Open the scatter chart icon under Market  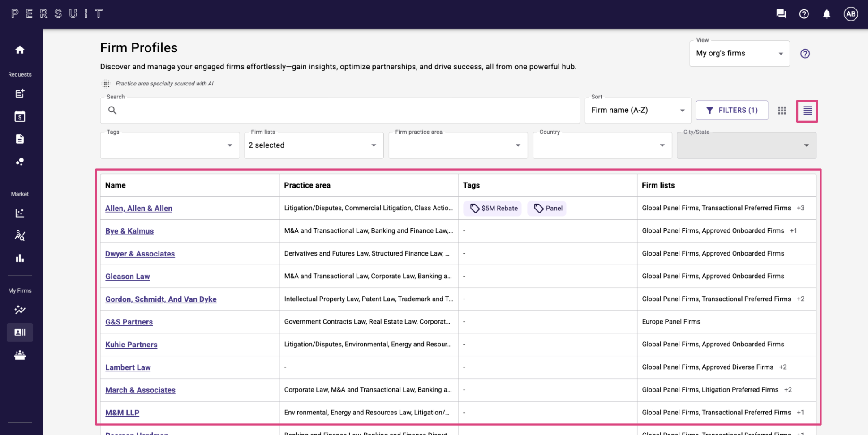[20, 213]
